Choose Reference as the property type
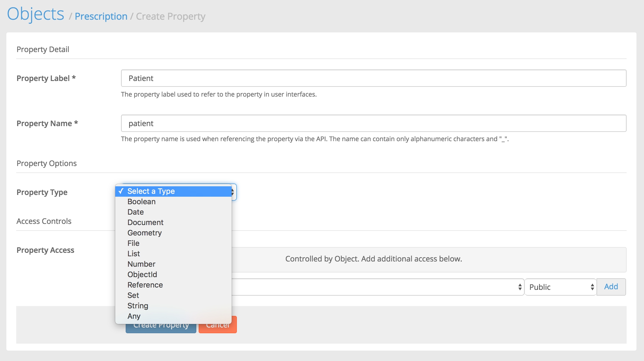 pos(173,285)
